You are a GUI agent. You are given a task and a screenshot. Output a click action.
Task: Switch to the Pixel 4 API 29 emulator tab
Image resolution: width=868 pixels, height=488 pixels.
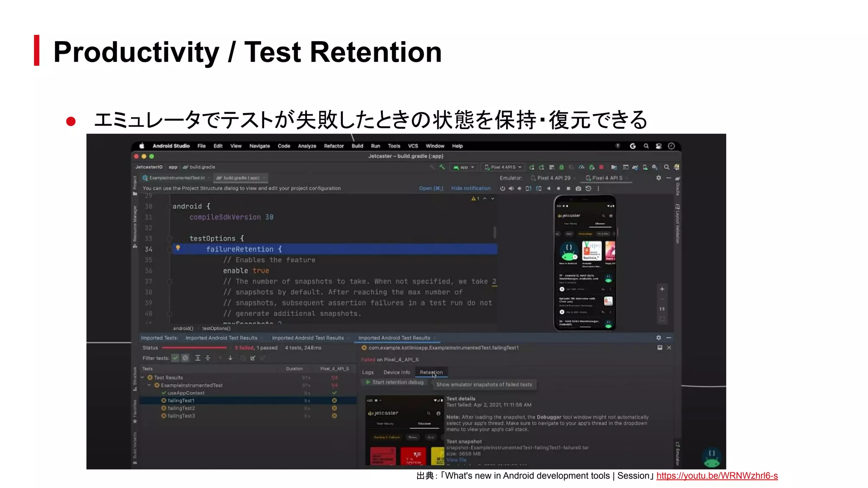[554, 178]
